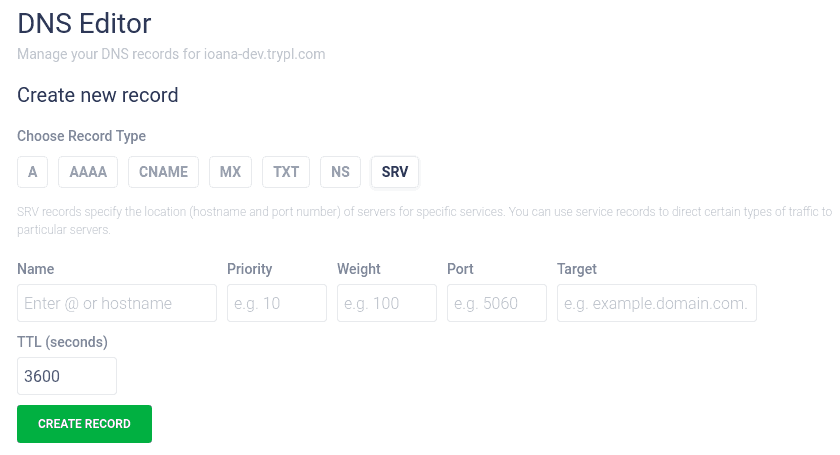The image size is (840, 455).
Task: Select the TXT record type
Action: (286, 172)
